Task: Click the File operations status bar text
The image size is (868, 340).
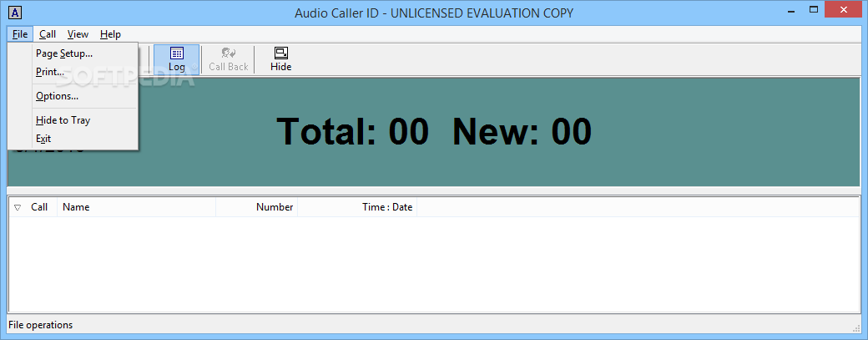Action: pos(40,325)
